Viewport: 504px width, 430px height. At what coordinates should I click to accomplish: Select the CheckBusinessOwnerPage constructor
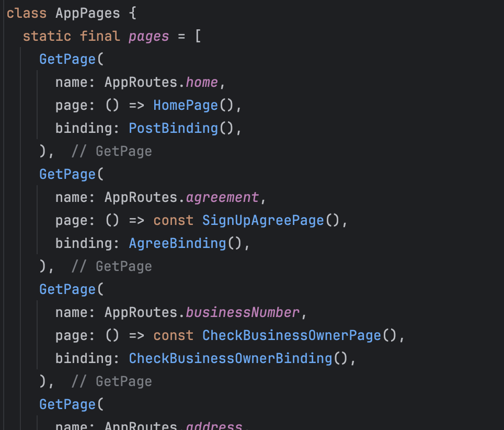[x=292, y=336]
